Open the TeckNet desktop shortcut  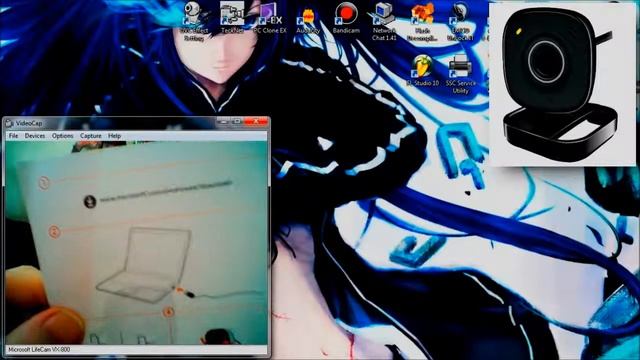(x=232, y=18)
